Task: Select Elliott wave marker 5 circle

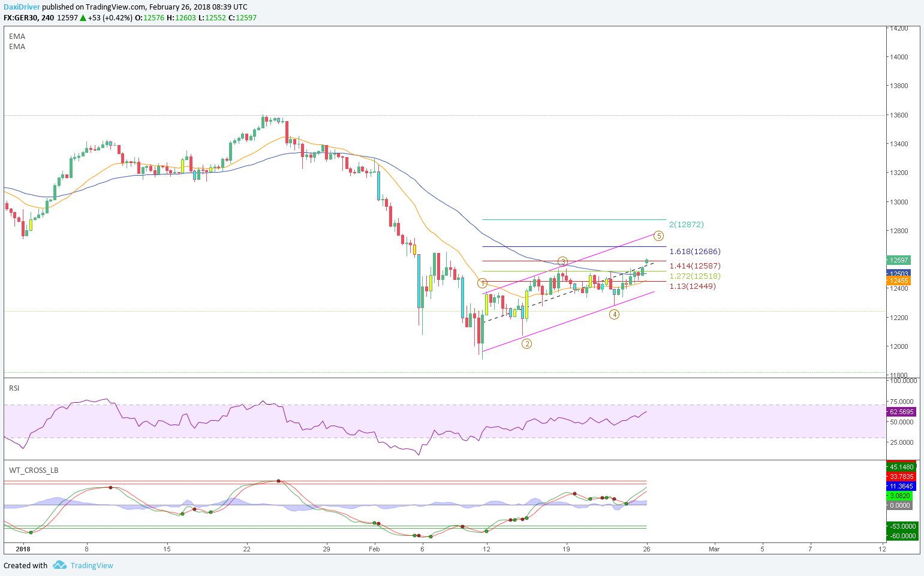Action: pos(658,236)
